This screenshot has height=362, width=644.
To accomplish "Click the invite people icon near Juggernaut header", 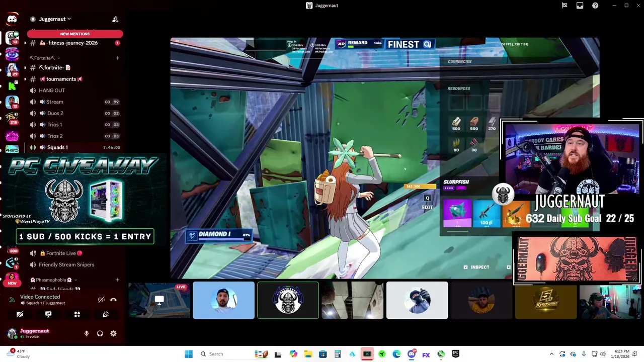I will point(115,19).
